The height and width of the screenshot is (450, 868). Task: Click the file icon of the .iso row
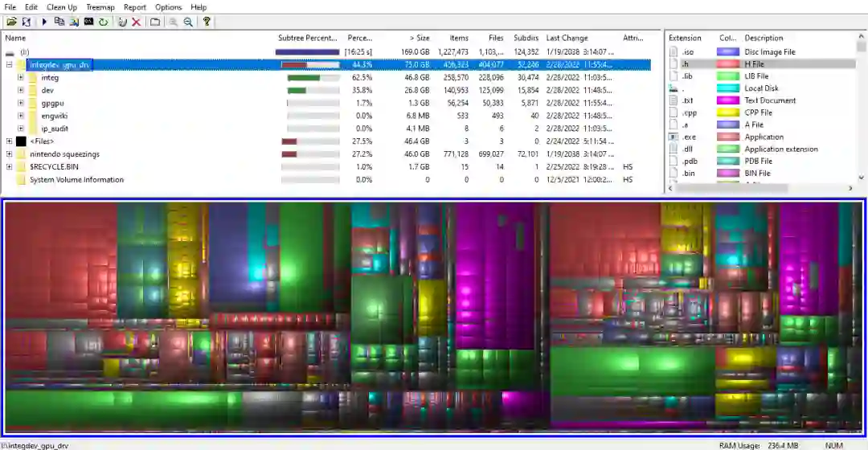tap(674, 51)
